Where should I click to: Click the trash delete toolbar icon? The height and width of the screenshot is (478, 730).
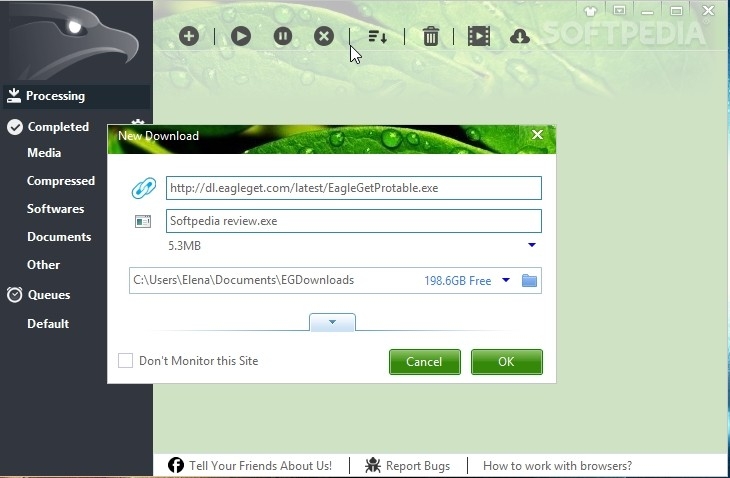[x=431, y=36]
